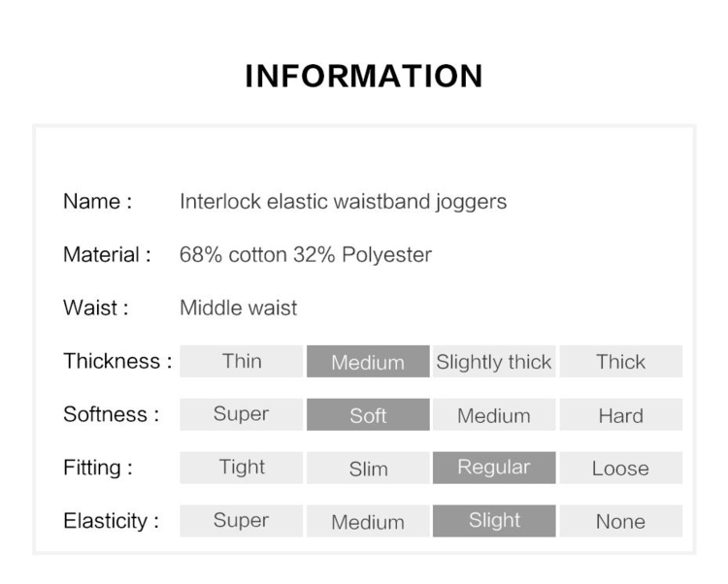Select the Soft softness option

(x=368, y=414)
